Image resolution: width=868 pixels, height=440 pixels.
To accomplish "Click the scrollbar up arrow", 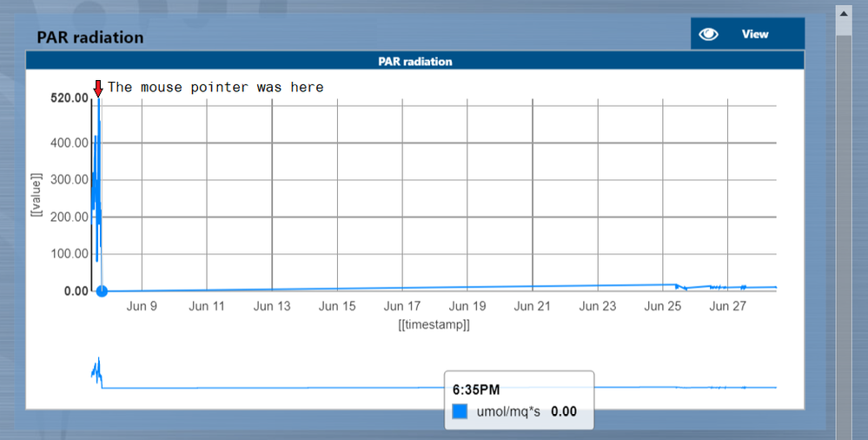I will pyautogui.click(x=844, y=13).
